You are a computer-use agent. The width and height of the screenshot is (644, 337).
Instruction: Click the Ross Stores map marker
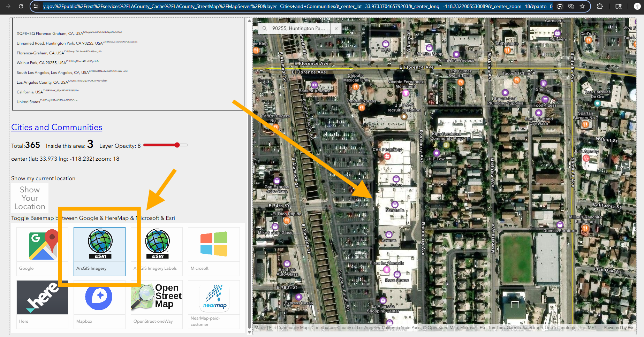coord(397,275)
